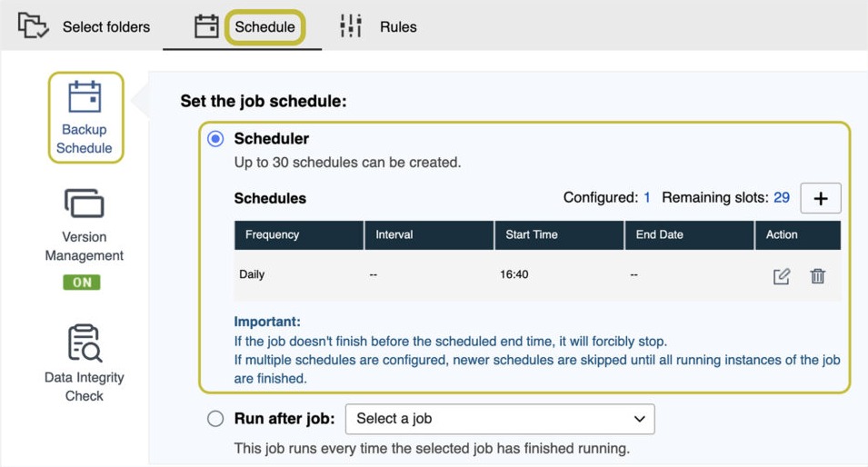The width and height of the screenshot is (868, 467).
Task: Add a new schedule with plus button
Action: tap(821, 198)
